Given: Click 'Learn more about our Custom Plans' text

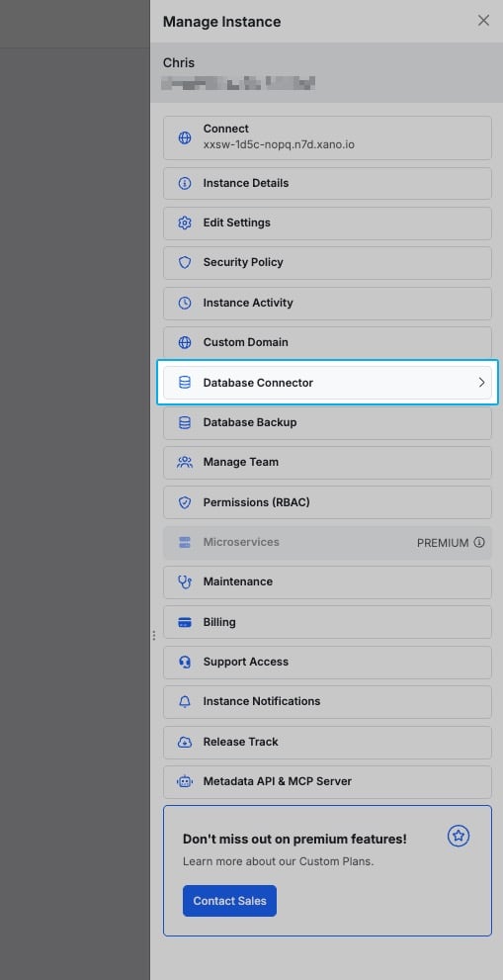Looking at the screenshot, I should (278, 862).
